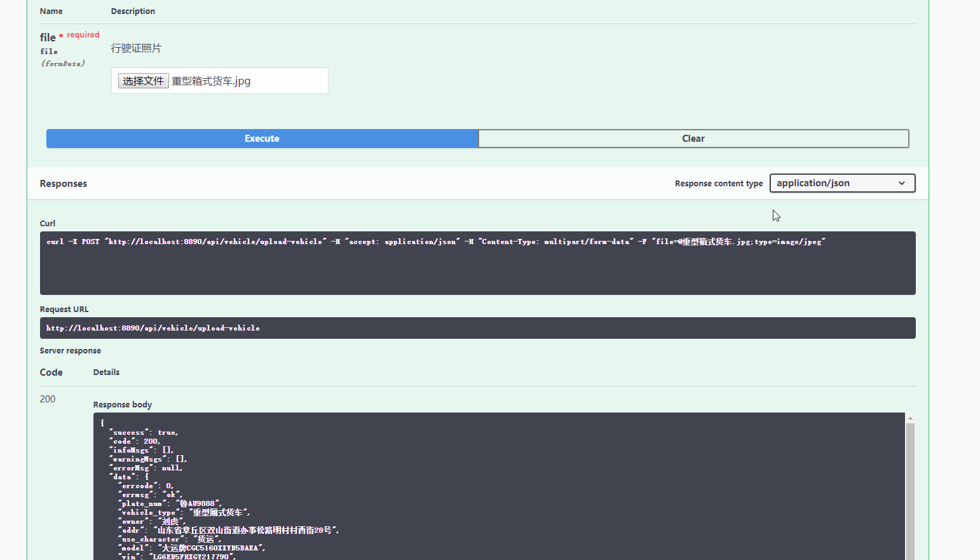Image resolution: width=980 pixels, height=560 pixels.
Task: Click the Response body label
Action: click(x=123, y=405)
